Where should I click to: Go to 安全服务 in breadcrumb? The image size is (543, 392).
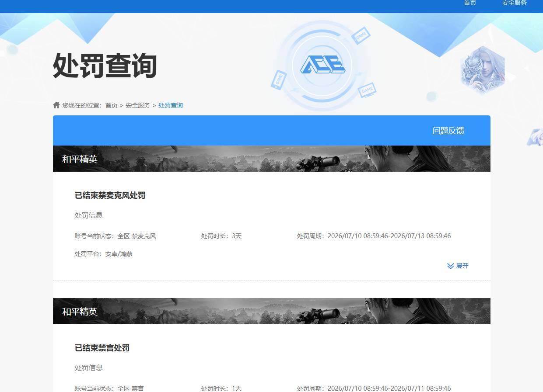point(138,105)
